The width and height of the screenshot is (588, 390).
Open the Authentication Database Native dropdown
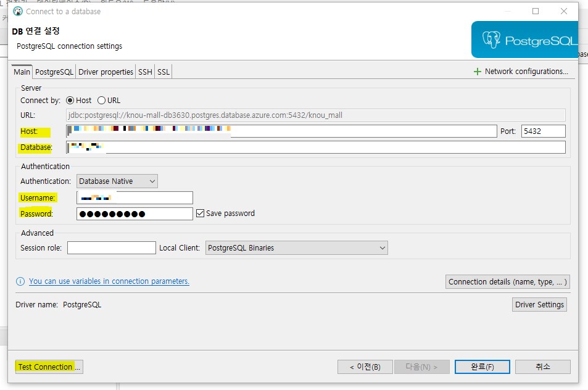117,181
